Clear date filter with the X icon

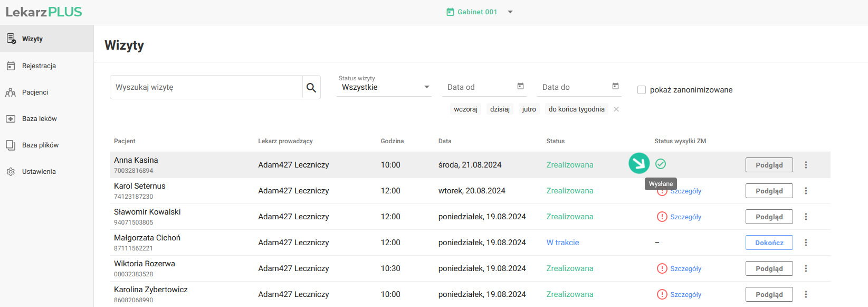(x=616, y=109)
